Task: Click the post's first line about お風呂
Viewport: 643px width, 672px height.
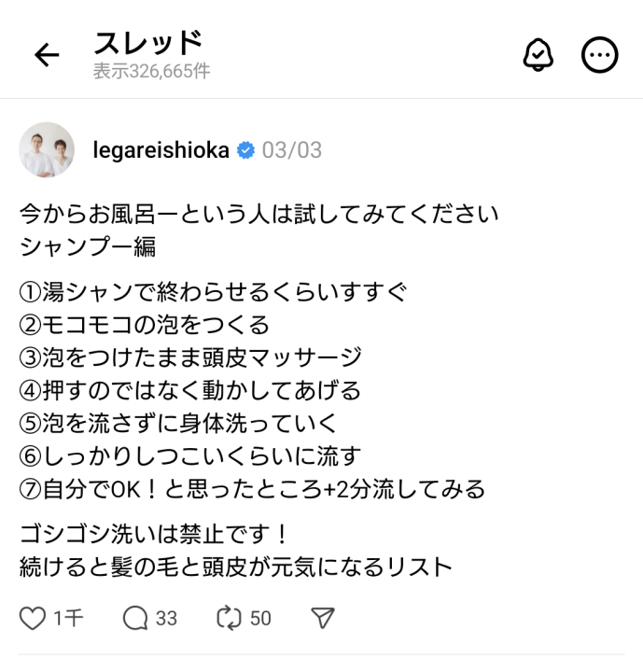Action: [x=259, y=214]
